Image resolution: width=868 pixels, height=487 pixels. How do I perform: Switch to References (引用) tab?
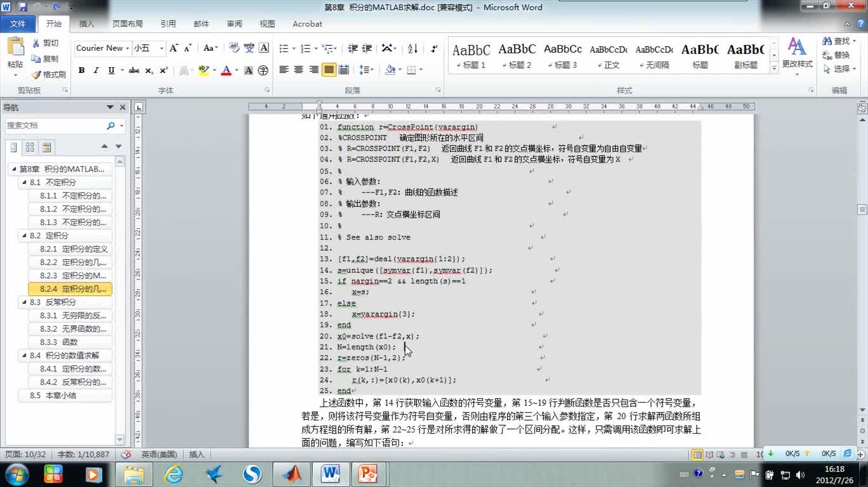pos(168,24)
